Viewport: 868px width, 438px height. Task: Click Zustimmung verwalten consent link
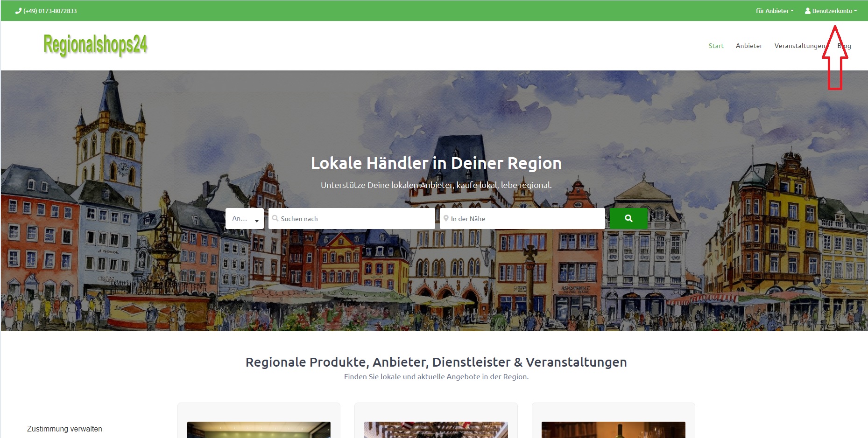click(x=64, y=429)
